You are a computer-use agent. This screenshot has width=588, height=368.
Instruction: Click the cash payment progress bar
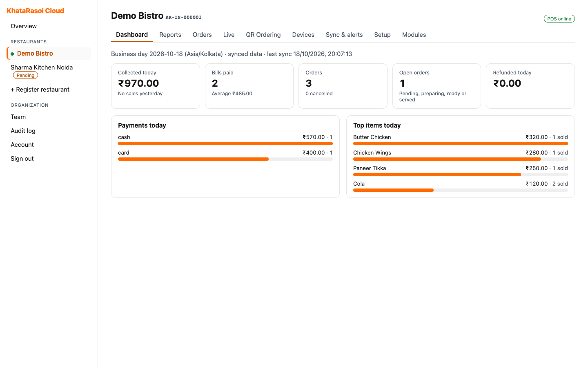pos(225,144)
